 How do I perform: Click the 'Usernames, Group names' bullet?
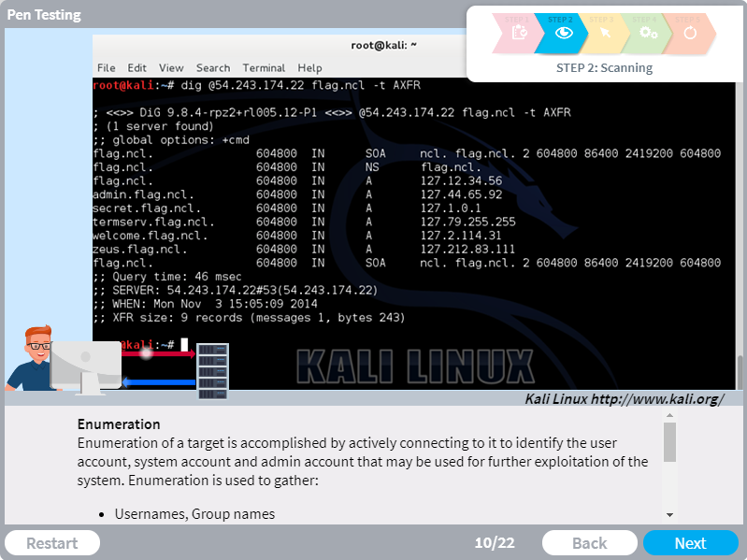(x=194, y=514)
